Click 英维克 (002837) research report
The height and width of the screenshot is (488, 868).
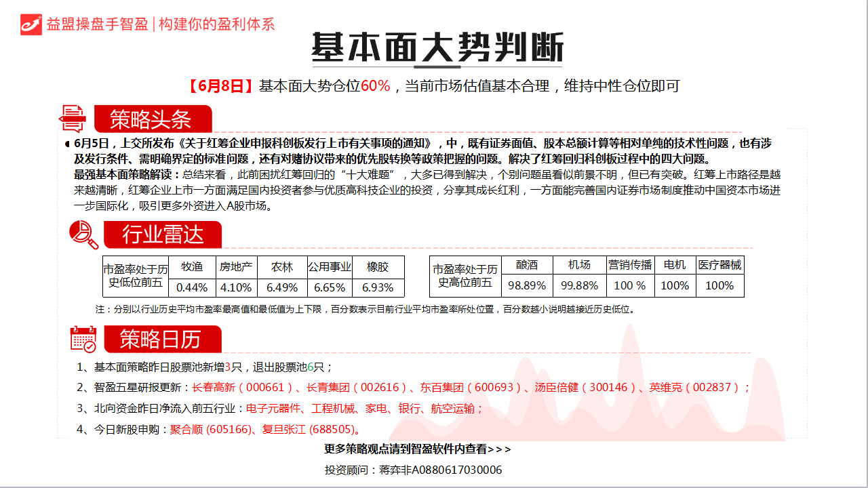[696, 388]
